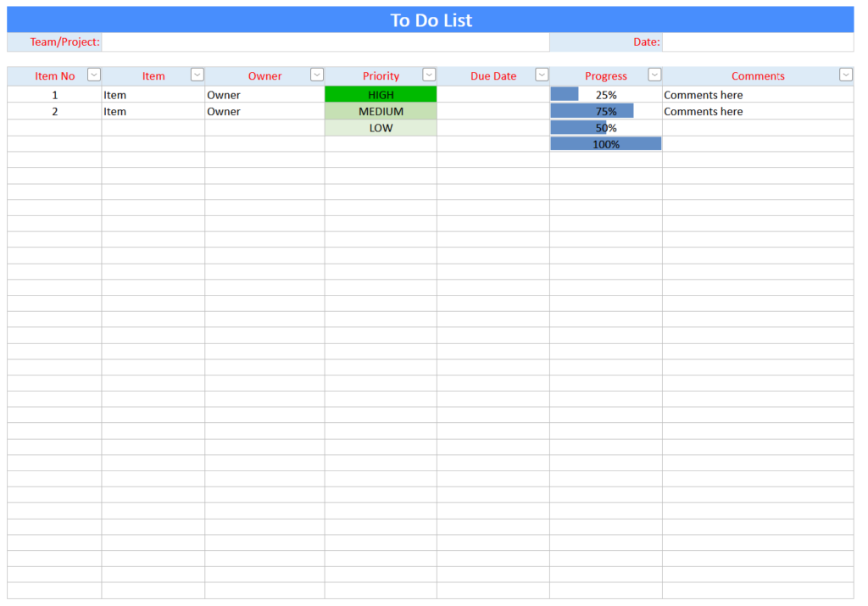Open the Owner column filter dropdown
This screenshot has width=868, height=606.
coord(317,75)
